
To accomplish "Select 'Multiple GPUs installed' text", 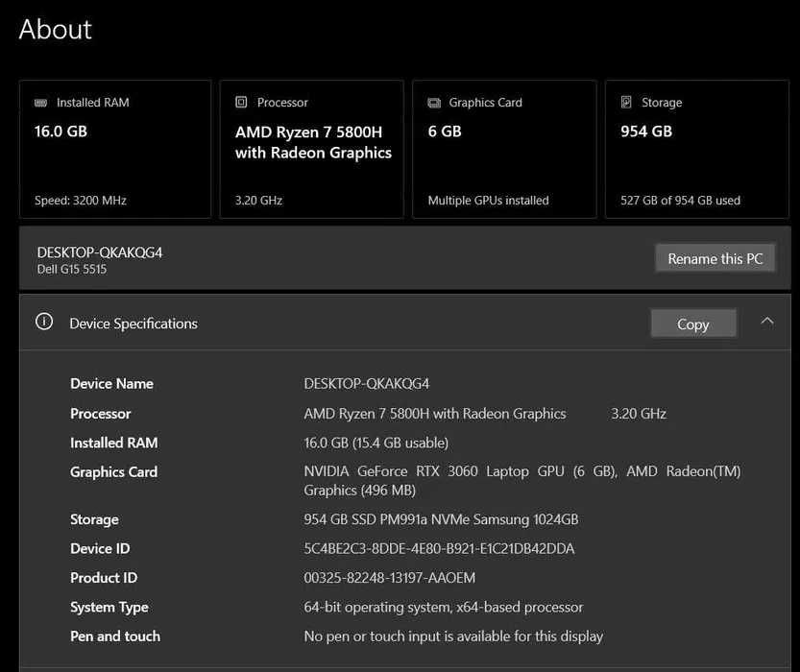I will (488, 201).
